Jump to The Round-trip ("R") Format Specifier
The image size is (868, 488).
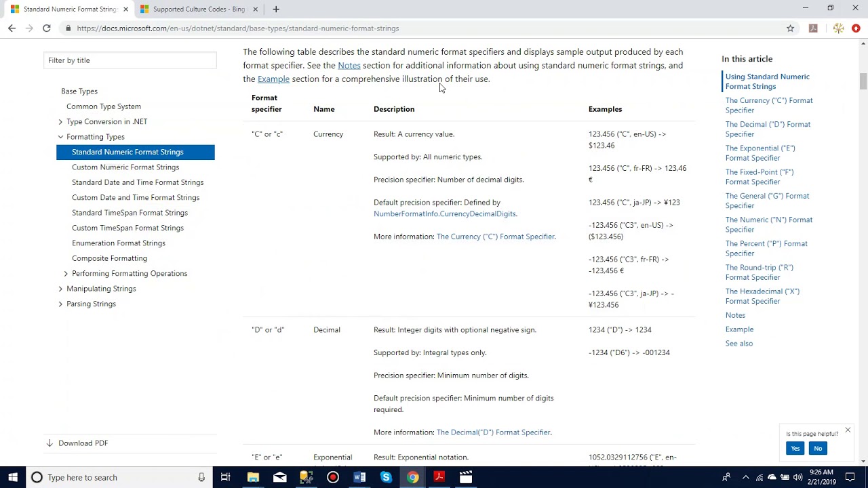coord(759,272)
